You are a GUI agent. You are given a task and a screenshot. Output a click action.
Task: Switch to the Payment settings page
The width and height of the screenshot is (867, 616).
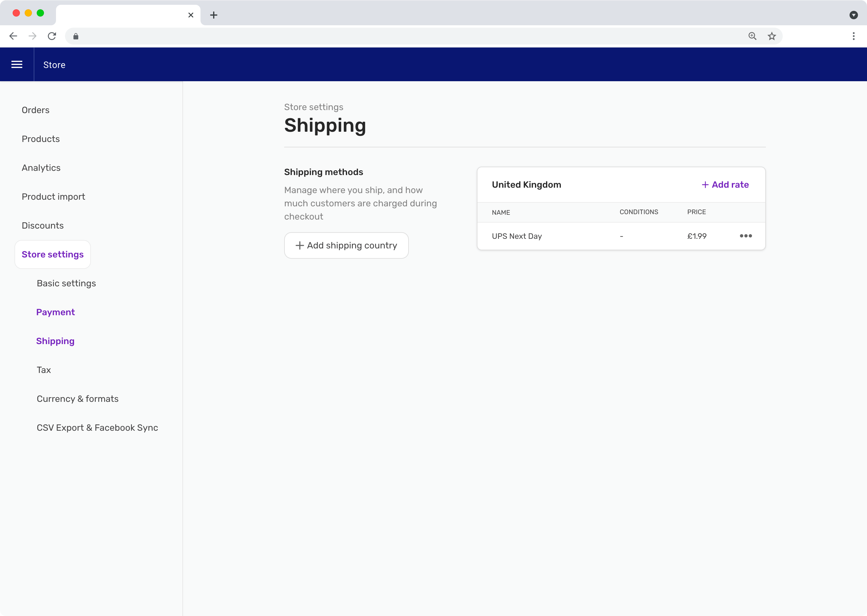pyautogui.click(x=55, y=312)
